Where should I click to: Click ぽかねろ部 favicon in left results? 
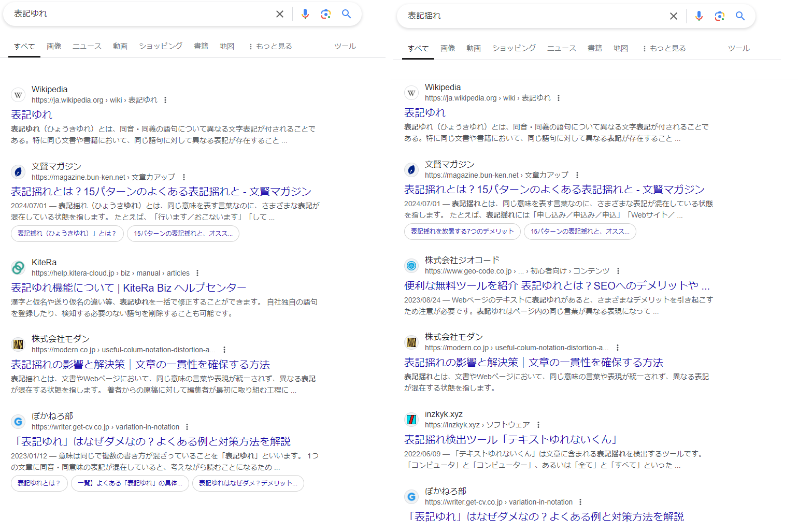pos(18,422)
